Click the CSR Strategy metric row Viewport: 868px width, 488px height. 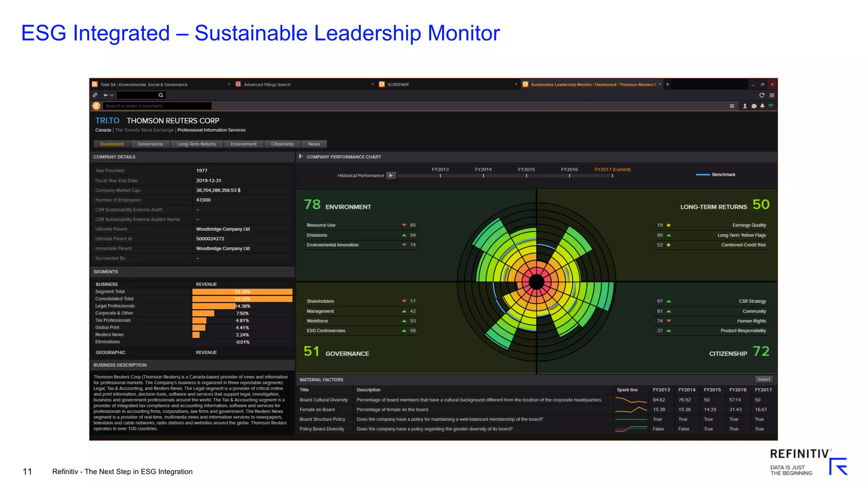click(711, 301)
